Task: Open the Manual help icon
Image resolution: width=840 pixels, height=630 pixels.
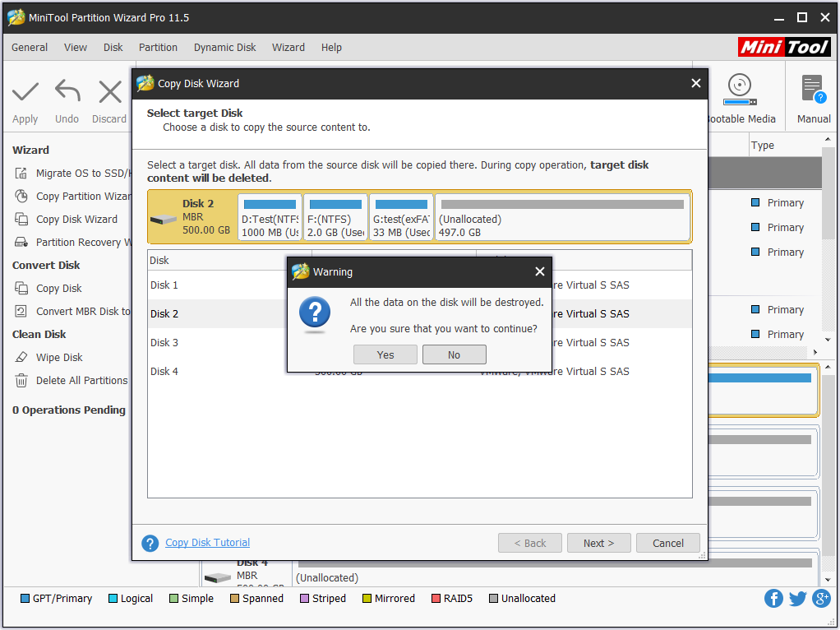Action: [x=813, y=89]
